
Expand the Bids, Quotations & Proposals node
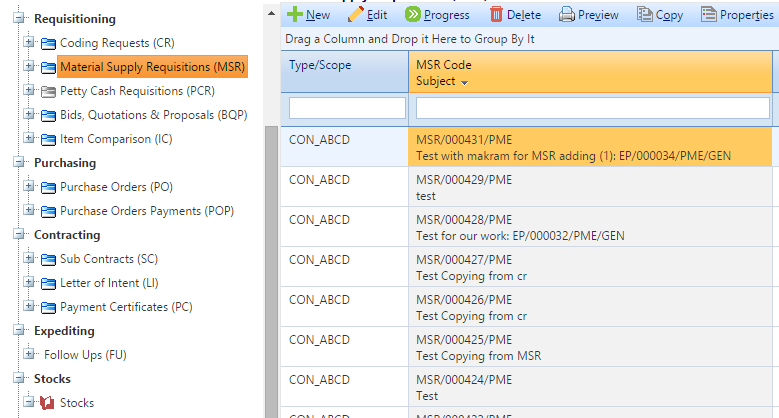(29, 114)
